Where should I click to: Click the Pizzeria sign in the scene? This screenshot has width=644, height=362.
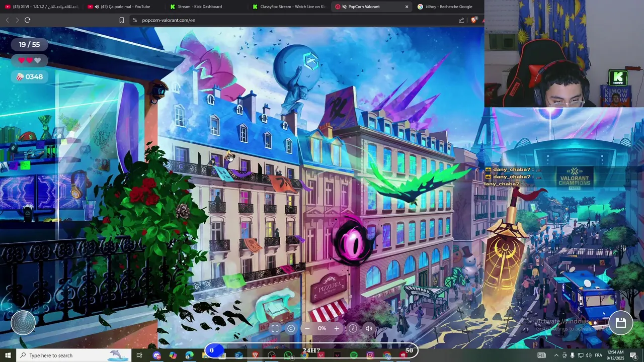click(x=329, y=287)
